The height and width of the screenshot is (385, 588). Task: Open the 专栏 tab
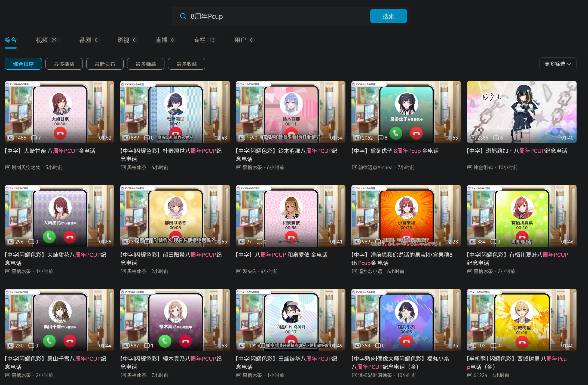200,40
